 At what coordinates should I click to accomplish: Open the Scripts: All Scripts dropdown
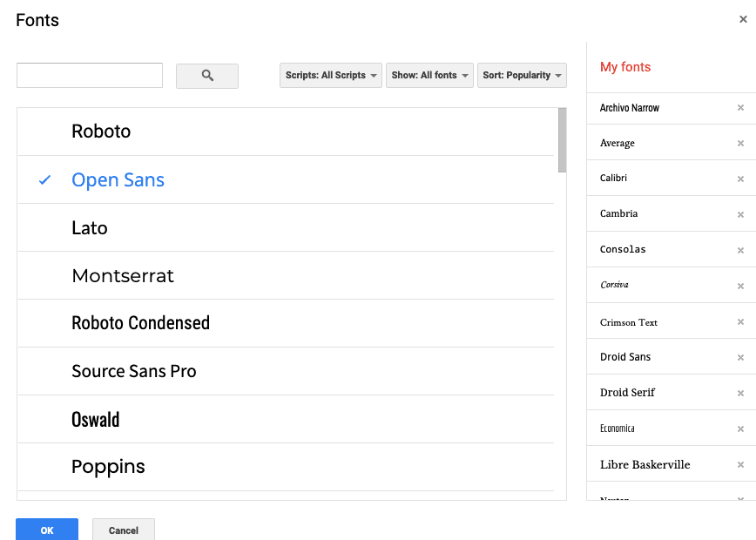(331, 75)
